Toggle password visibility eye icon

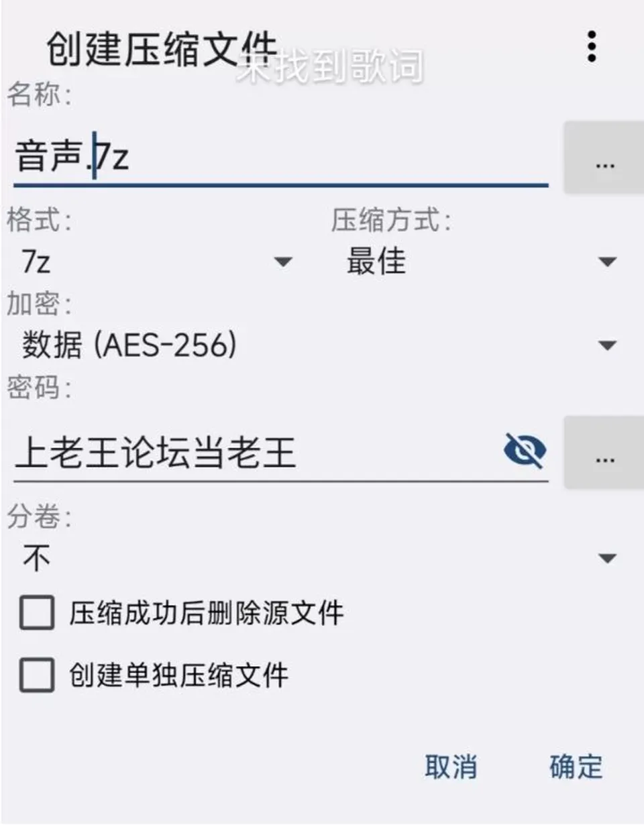click(x=525, y=450)
